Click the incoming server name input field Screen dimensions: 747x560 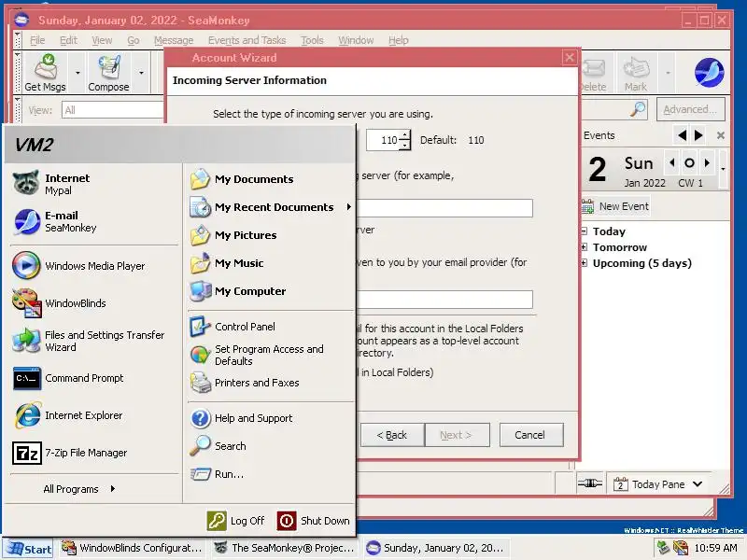coord(444,208)
